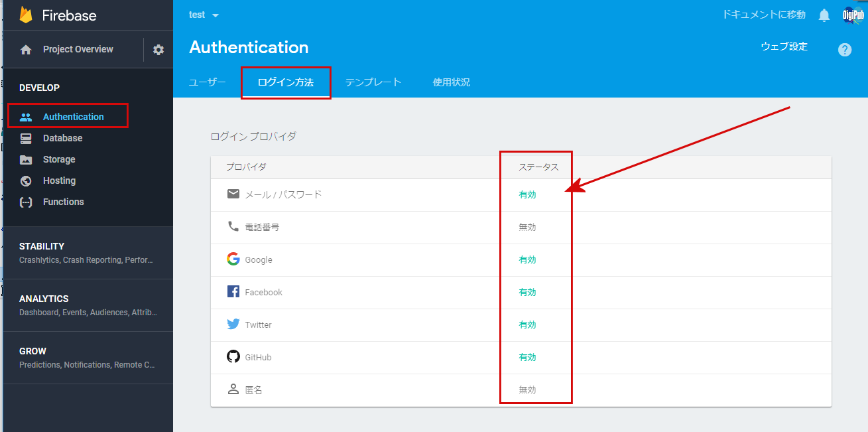This screenshot has height=432, width=868.
Task: Click the Authentication page title
Action: 249,47
